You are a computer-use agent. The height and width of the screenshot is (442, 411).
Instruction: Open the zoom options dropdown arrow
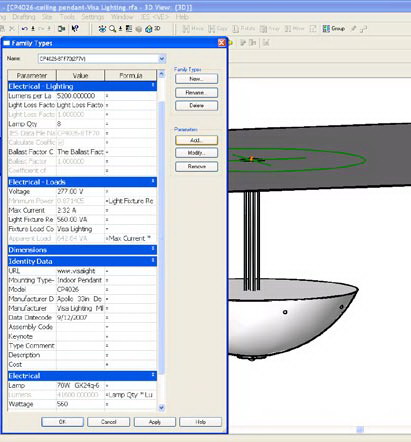click(120, 29)
